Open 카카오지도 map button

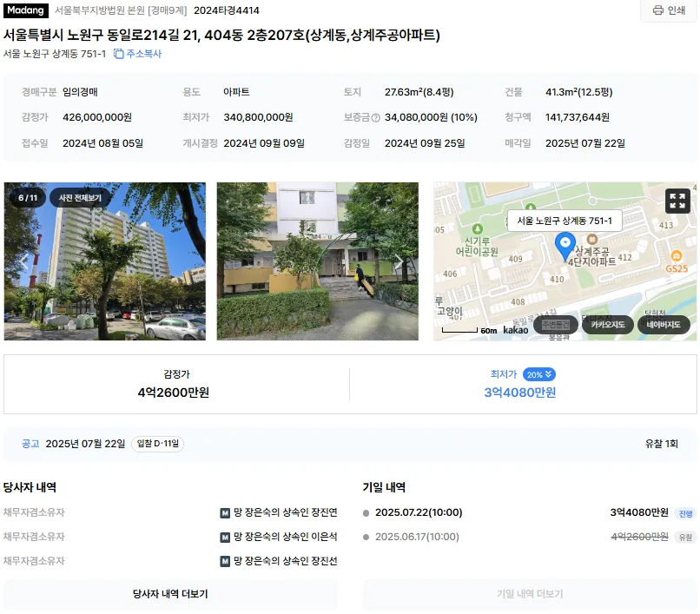pos(608,325)
